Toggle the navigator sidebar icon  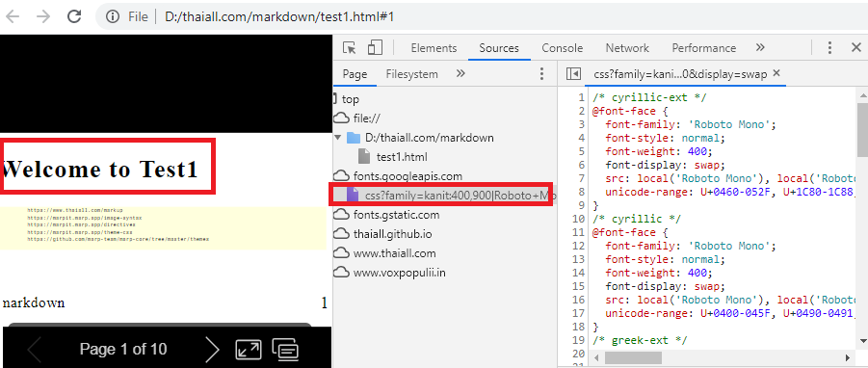[x=573, y=74]
